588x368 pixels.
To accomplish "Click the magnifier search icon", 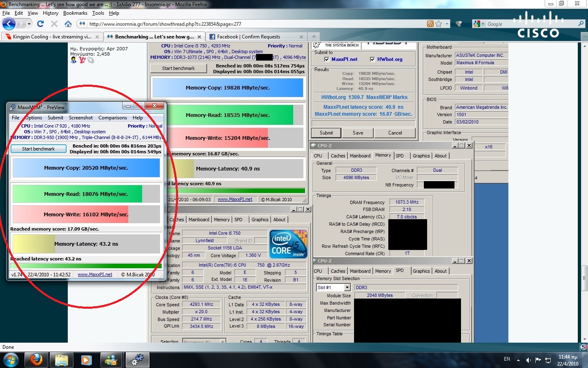I will pos(581,24).
